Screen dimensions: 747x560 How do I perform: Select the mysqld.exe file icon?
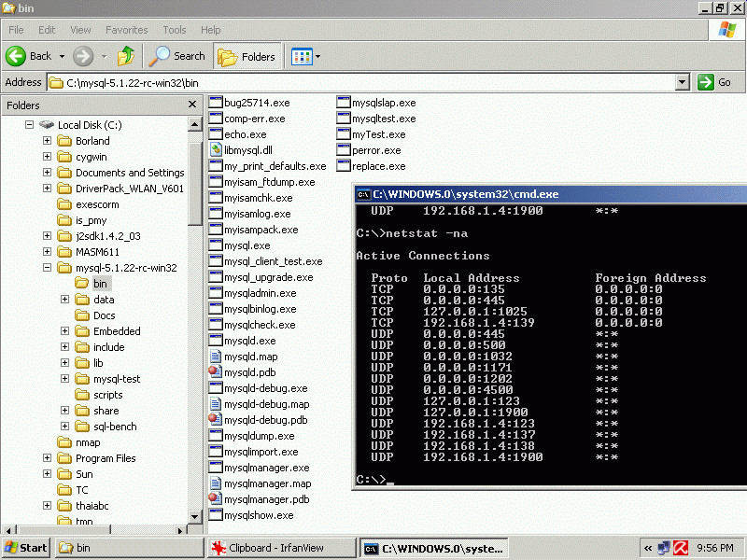coord(216,340)
